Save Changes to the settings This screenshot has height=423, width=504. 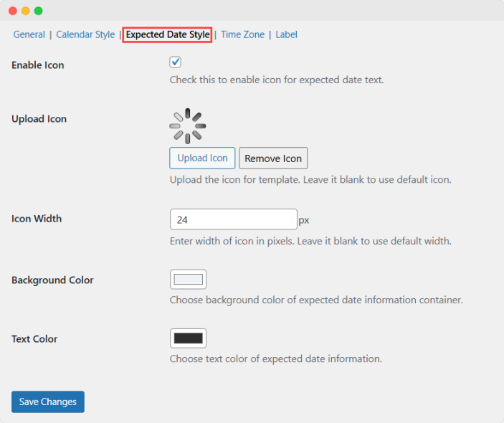point(48,401)
